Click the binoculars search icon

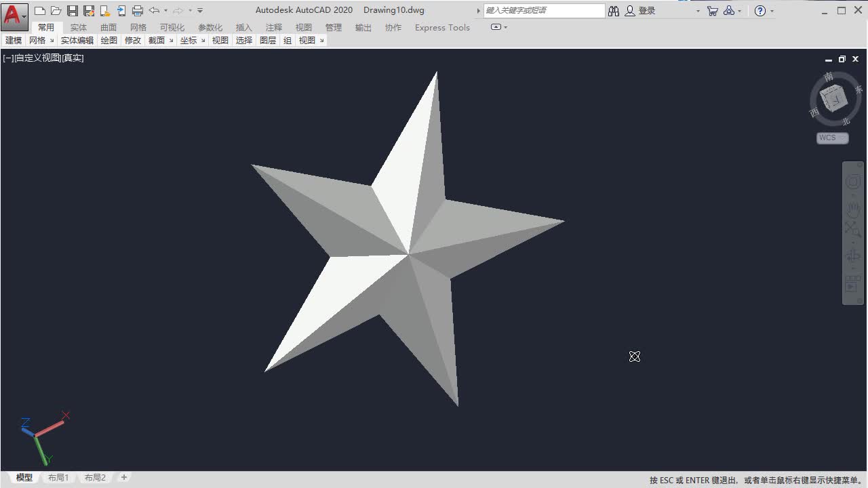click(x=614, y=11)
